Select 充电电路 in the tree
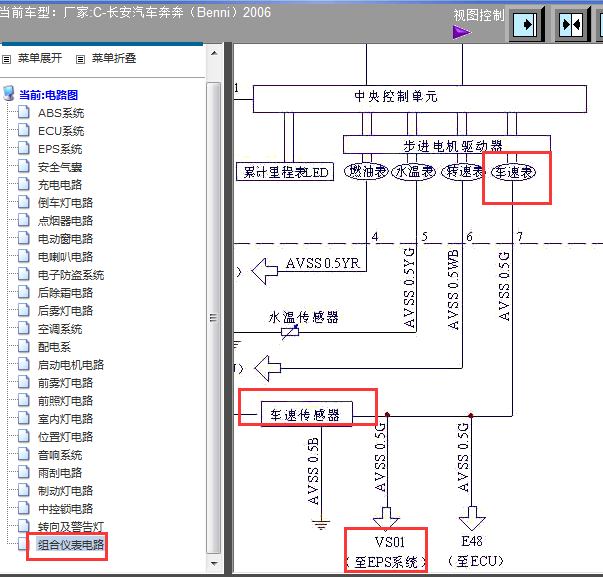Image resolution: width=603 pixels, height=577 pixels. tap(60, 185)
